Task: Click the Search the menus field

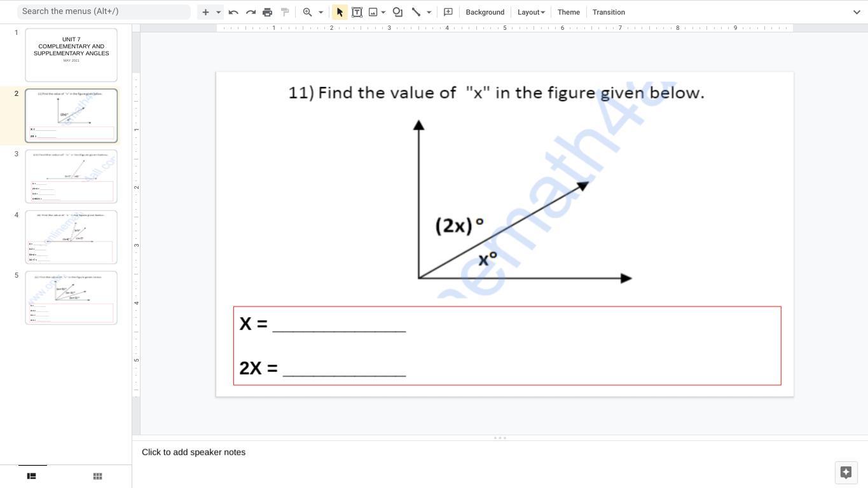Action: 104,11
